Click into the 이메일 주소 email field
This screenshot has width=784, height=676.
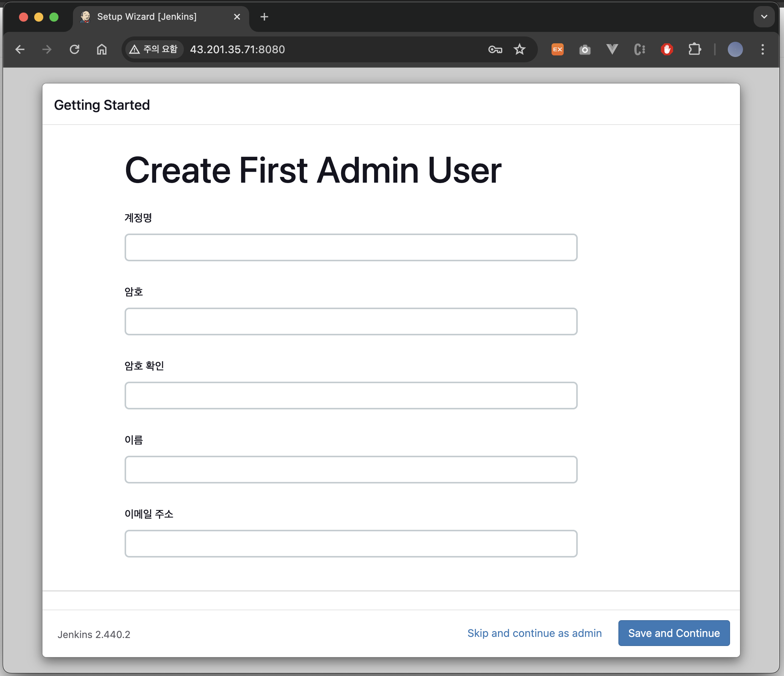[351, 543]
